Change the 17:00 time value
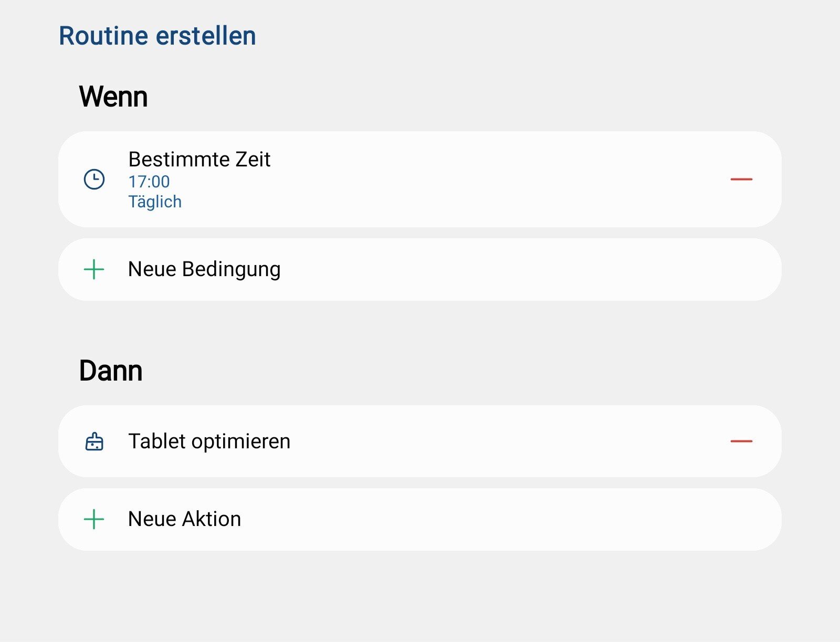 [149, 182]
